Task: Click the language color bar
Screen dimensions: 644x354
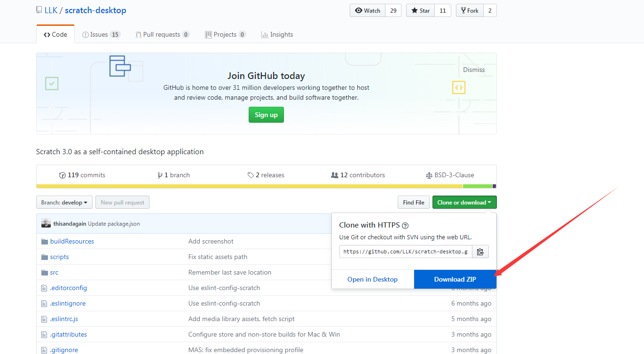Action: (x=266, y=186)
